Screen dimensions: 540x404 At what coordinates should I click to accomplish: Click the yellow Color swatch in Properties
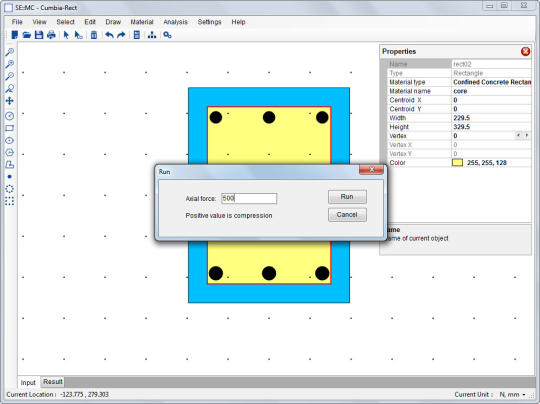pyautogui.click(x=457, y=163)
